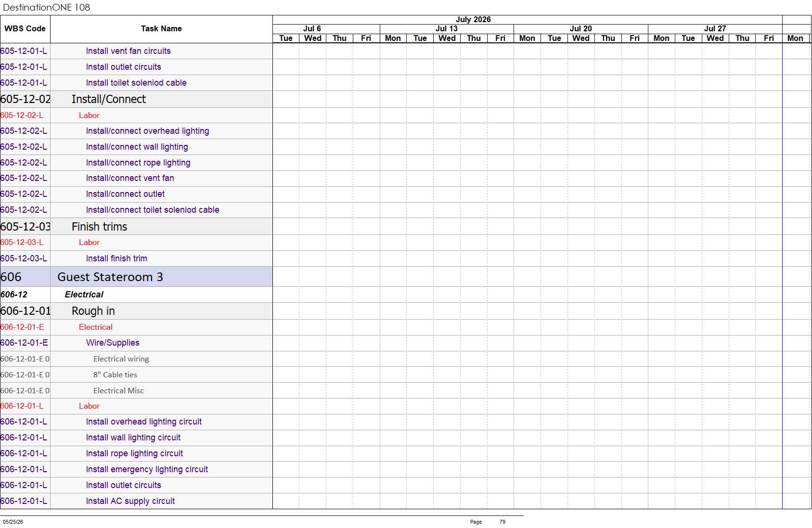Image resolution: width=812 pixels, height=528 pixels.
Task: Click Install/connect vent fan task
Action: (130, 178)
